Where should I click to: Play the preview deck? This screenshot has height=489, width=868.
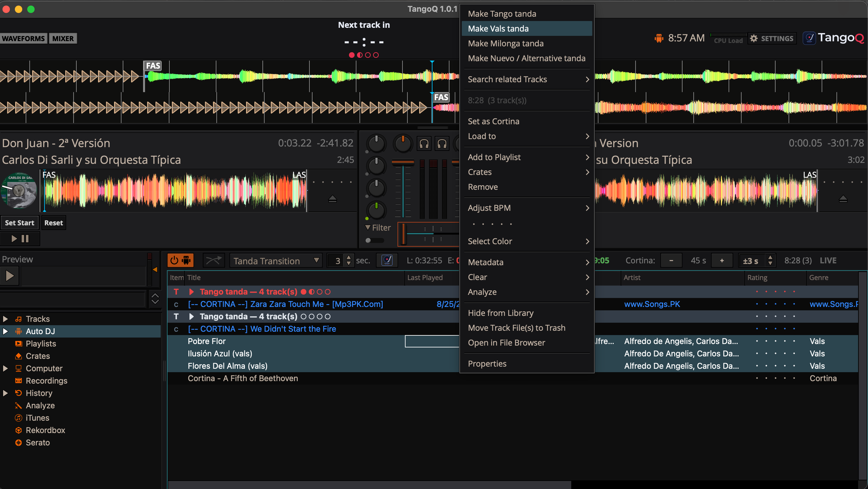pos(10,276)
